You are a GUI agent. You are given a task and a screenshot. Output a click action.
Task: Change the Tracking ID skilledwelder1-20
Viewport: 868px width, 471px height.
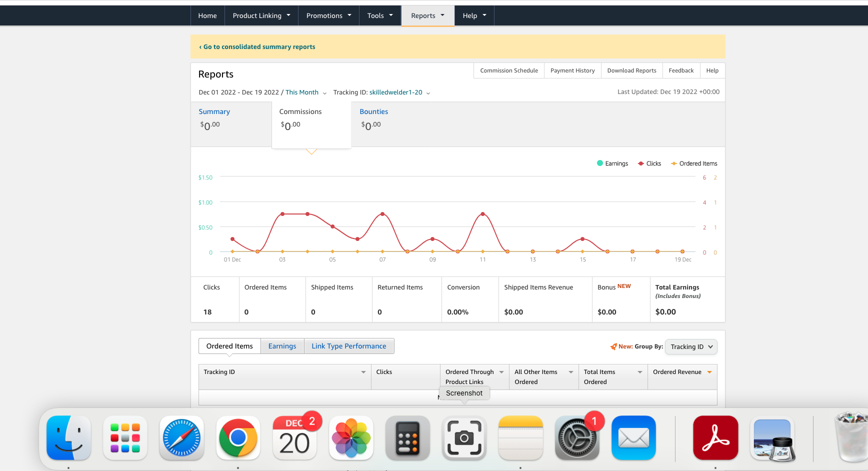399,92
